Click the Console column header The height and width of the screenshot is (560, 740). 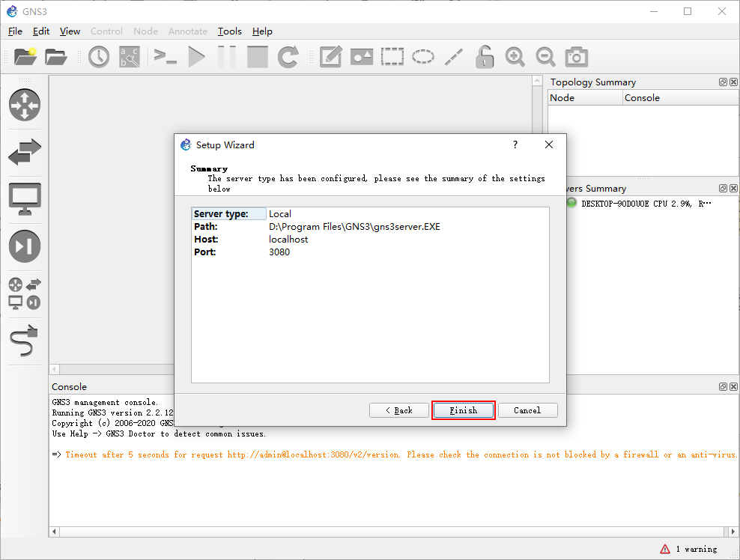point(681,97)
